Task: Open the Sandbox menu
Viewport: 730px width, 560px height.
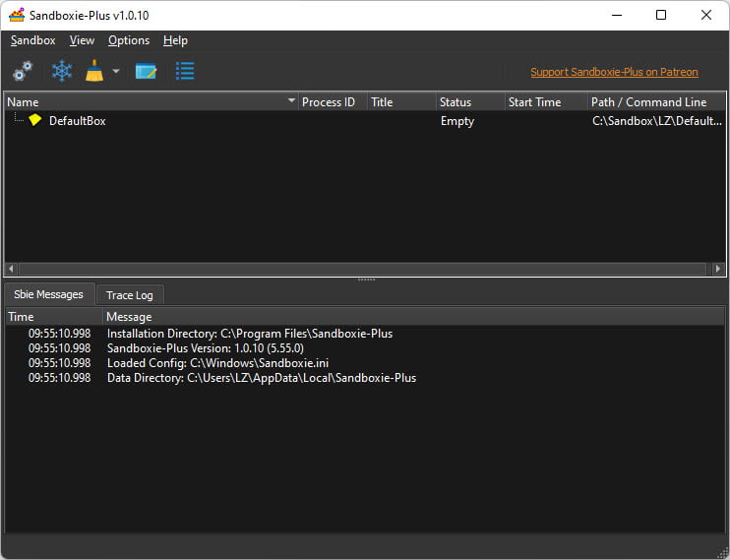Action: 33,40
